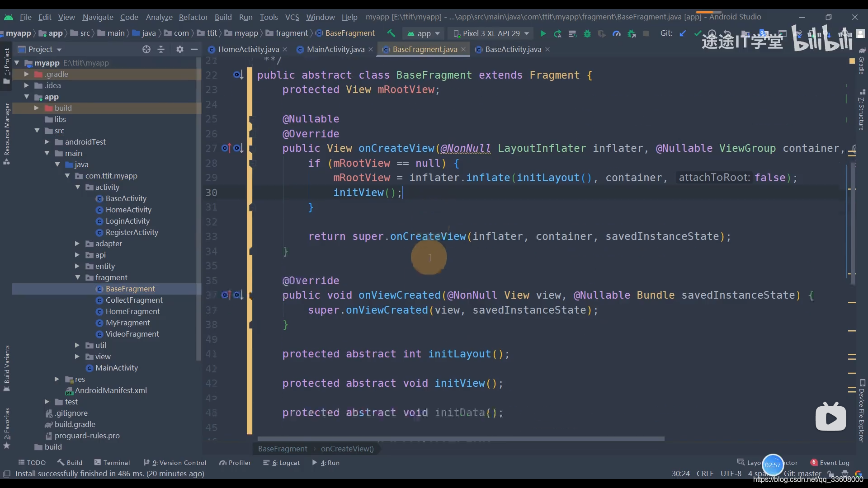Switch to HomeActivity.java tab
Screen dimensions: 868x488
(x=248, y=49)
